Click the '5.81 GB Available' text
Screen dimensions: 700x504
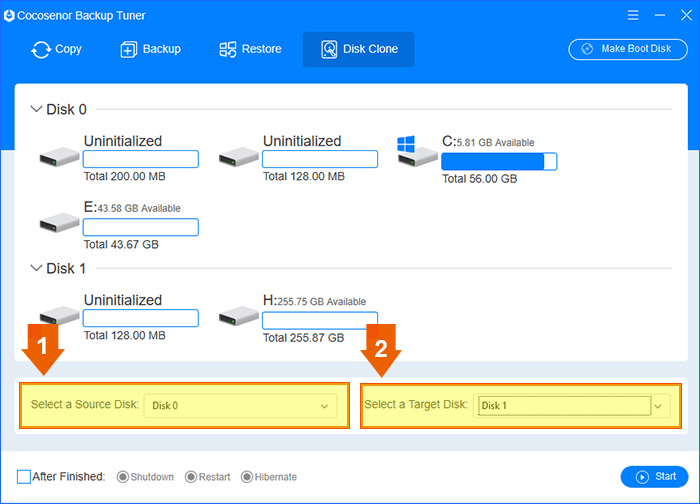496,143
